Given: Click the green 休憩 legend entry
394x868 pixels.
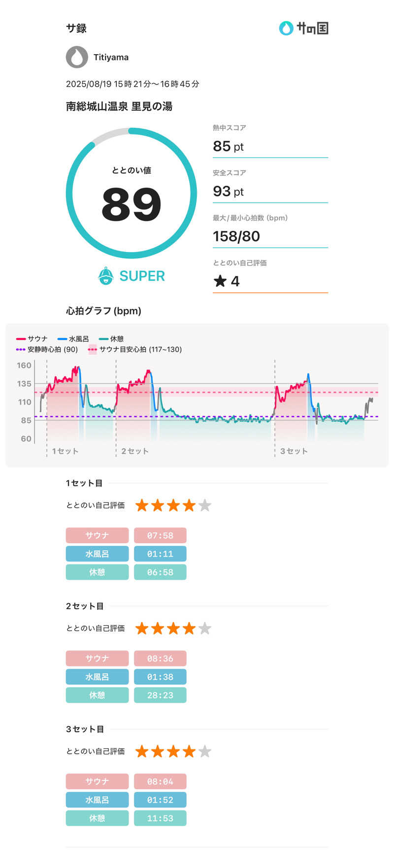Looking at the screenshot, I should coord(111,339).
